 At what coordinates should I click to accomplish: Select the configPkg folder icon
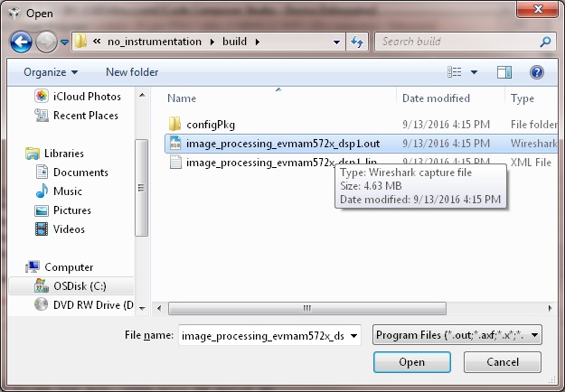pos(175,124)
